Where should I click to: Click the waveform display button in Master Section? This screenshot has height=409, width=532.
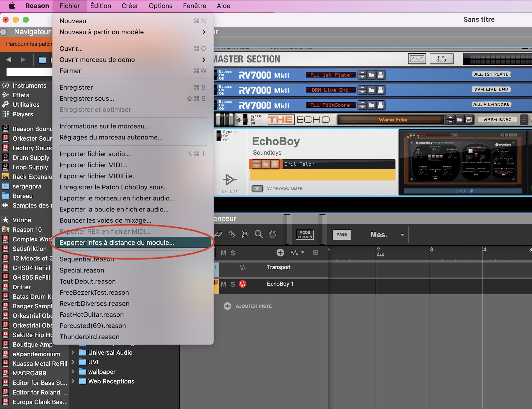tap(417, 59)
